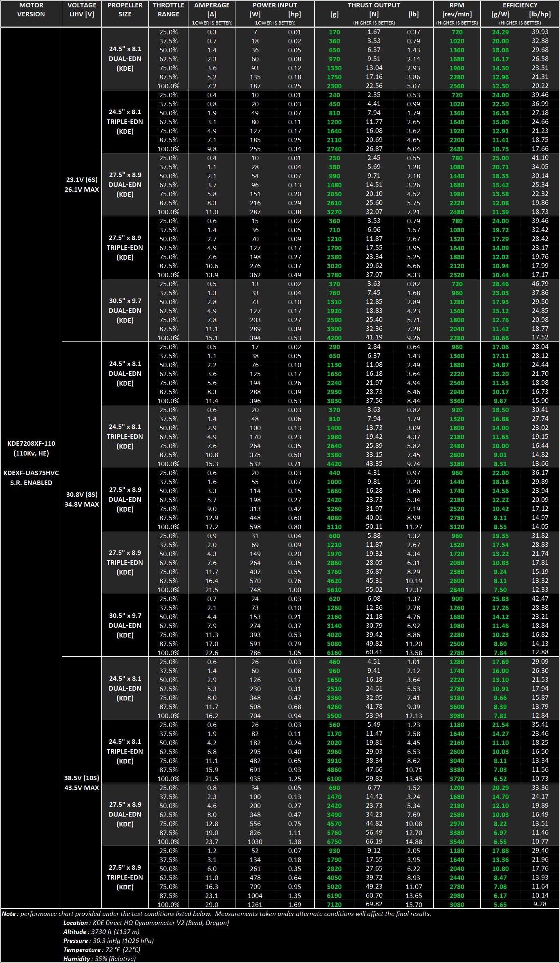Select the 9.28 lb/hp efficiency value

(540, 904)
